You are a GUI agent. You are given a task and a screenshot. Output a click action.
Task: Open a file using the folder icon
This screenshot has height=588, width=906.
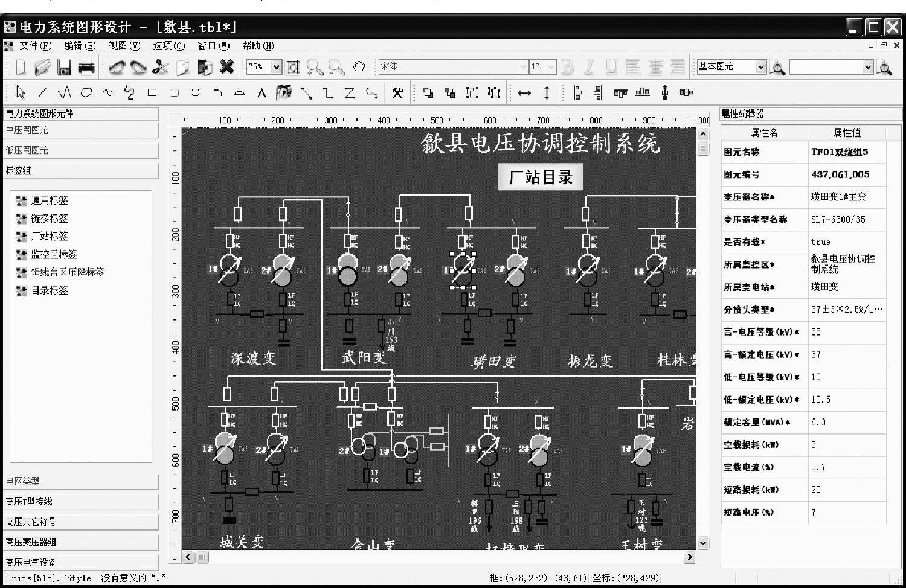(42, 67)
